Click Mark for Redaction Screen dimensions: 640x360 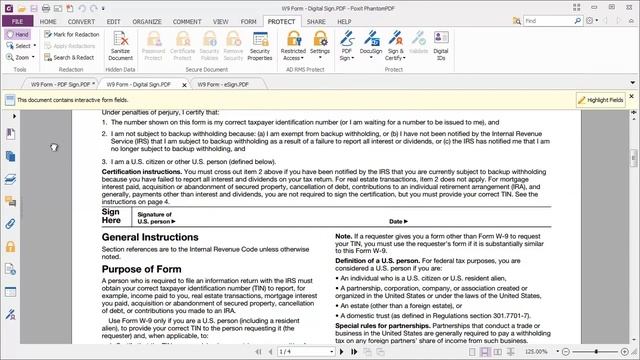[71, 34]
